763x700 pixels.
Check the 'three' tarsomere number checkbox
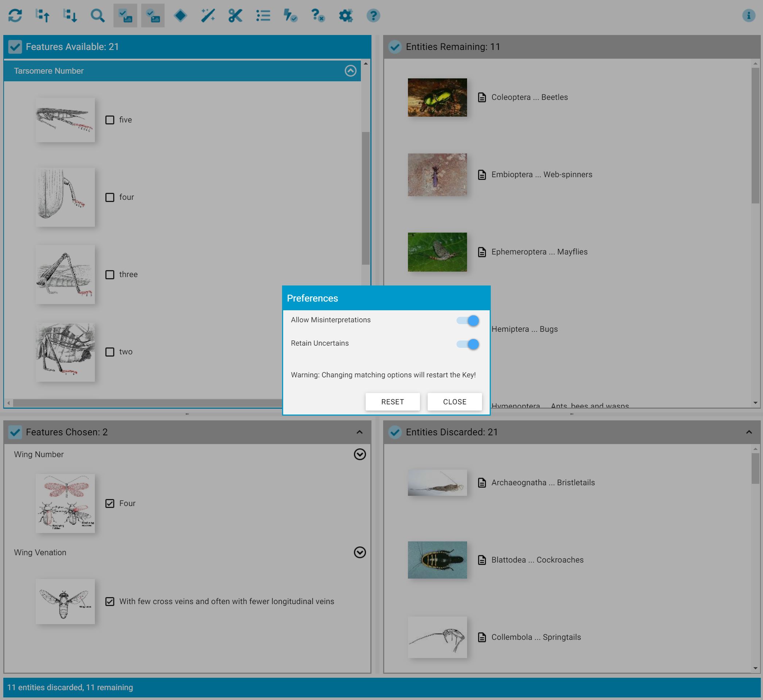(110, 274)
